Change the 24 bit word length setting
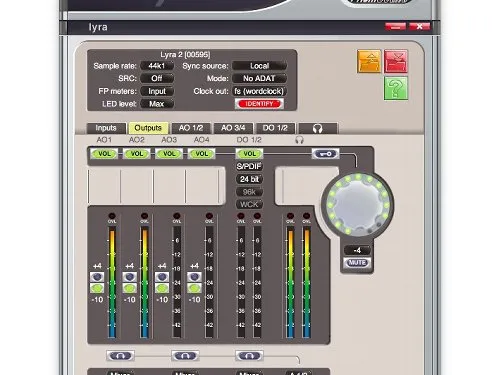Image resolution: width=500 pixels, height=375 pixels. 249,179
